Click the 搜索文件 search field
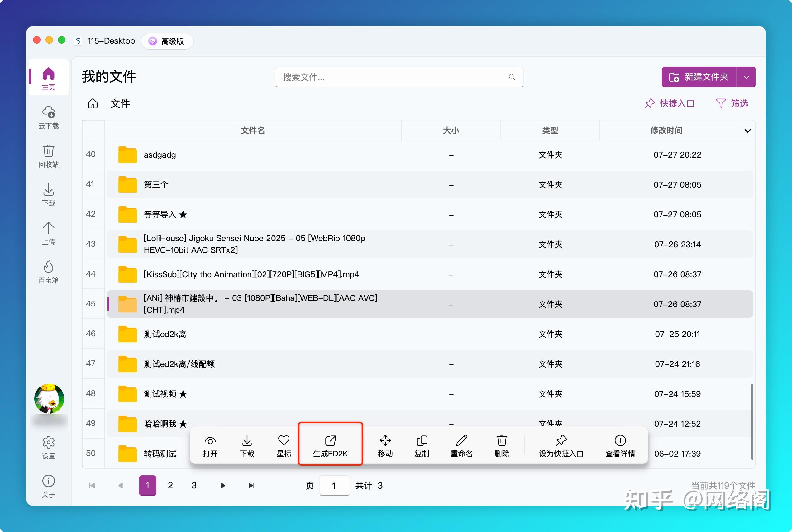Screen dimensions: 792x532 point(399,77)
